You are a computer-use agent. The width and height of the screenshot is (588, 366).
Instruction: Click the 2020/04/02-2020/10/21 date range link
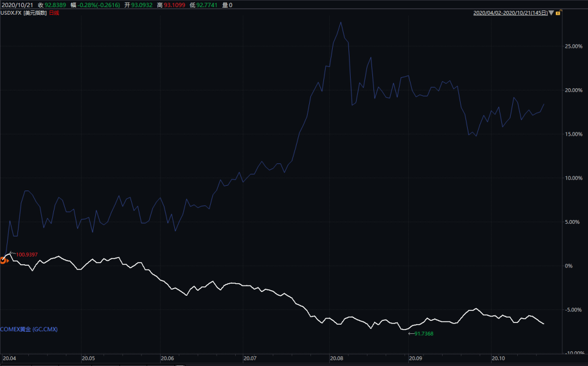[510, 13]
